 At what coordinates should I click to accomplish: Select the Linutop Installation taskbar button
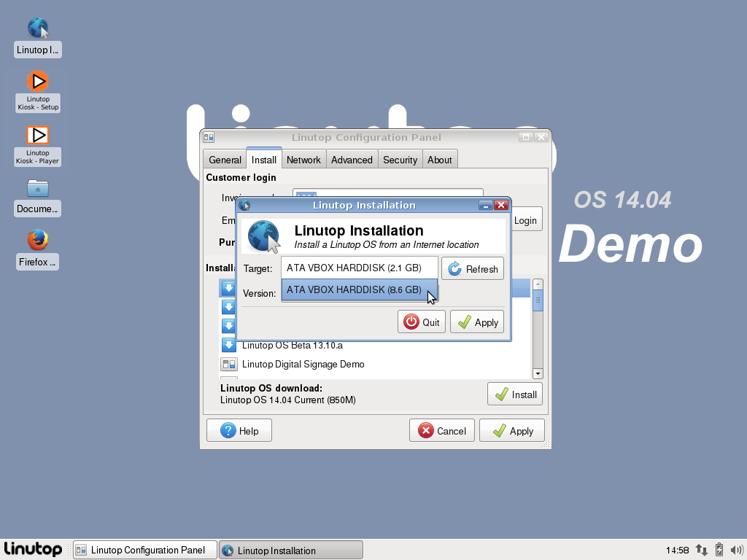click(x=290, y=550)
